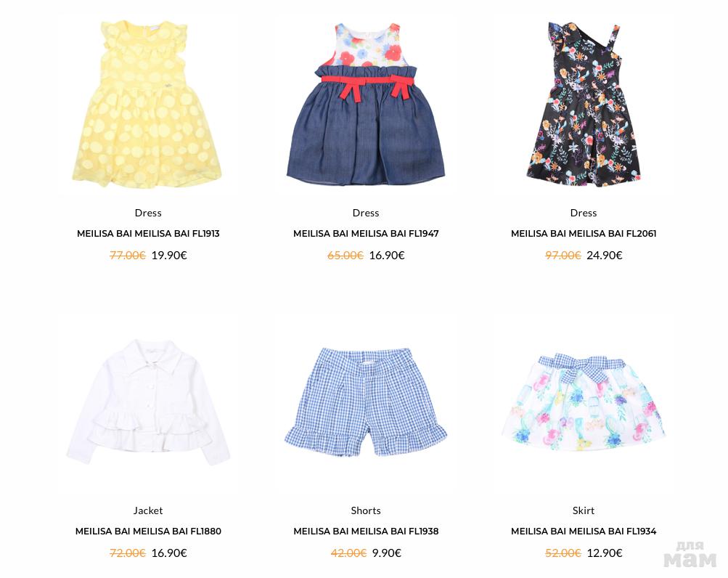Open the yellow polka dot dress image
Viewport: 728px width, 578px height.
(147, 104)
